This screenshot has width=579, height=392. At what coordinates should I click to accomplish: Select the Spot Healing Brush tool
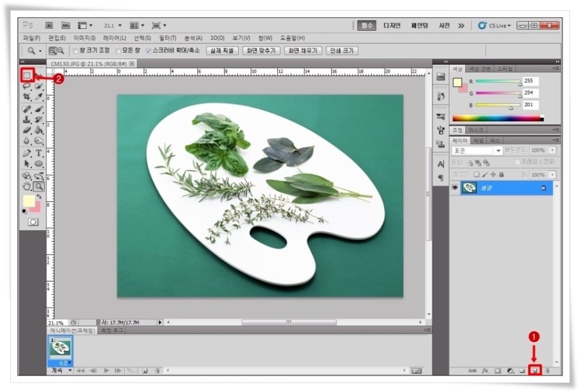(x=27, y=109)
